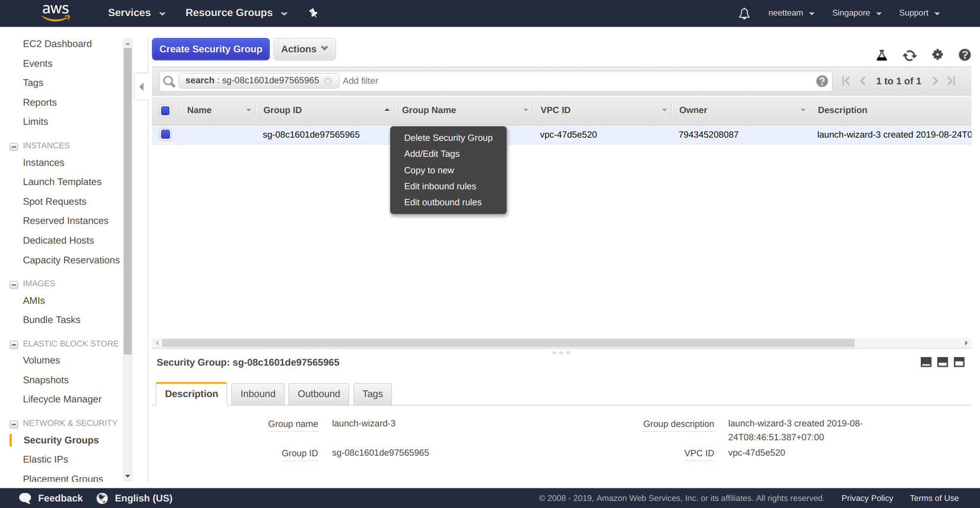Click the sidebar vertical scrollbar

127,202
